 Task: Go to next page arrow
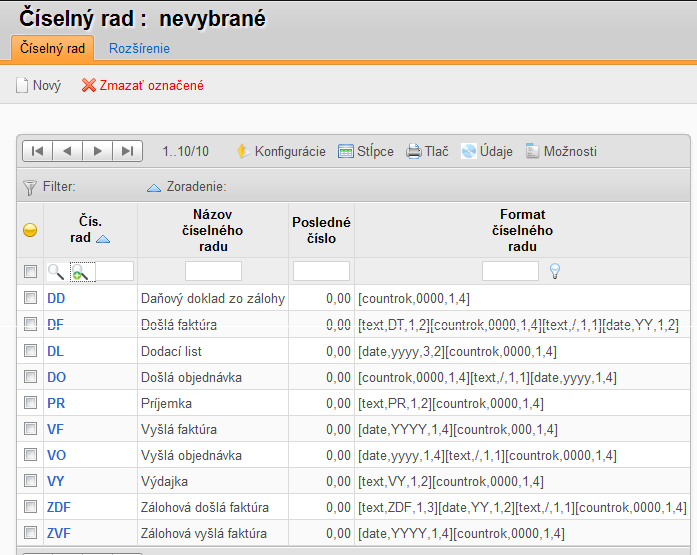click(x=97, y=151)
